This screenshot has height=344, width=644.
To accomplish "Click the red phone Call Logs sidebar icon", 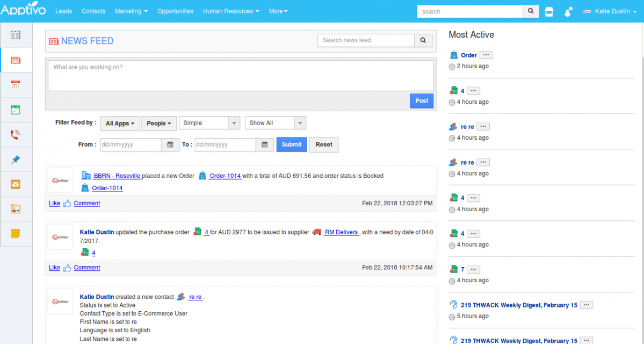I will pos(16,135).
